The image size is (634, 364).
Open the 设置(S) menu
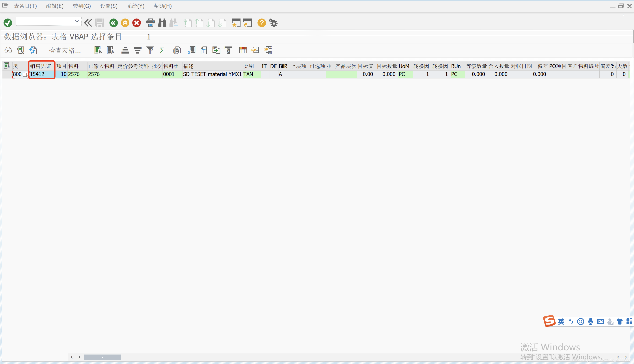tap(109, 6)
